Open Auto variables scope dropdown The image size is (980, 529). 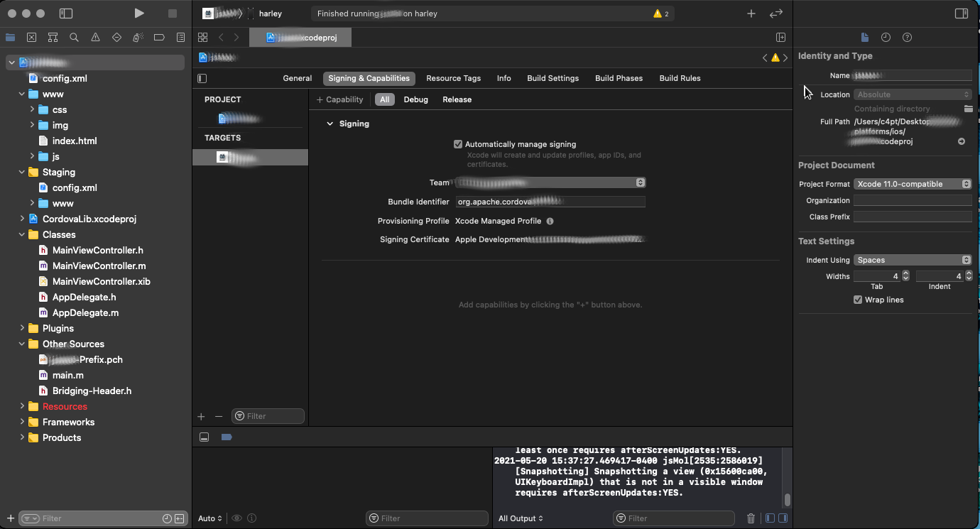point(210,518)
